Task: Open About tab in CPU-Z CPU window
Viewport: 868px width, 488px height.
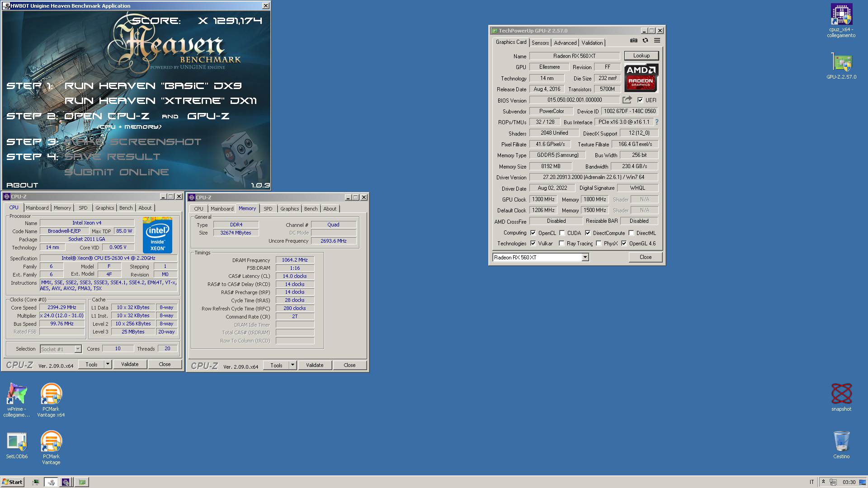Action: coord(145,208)
